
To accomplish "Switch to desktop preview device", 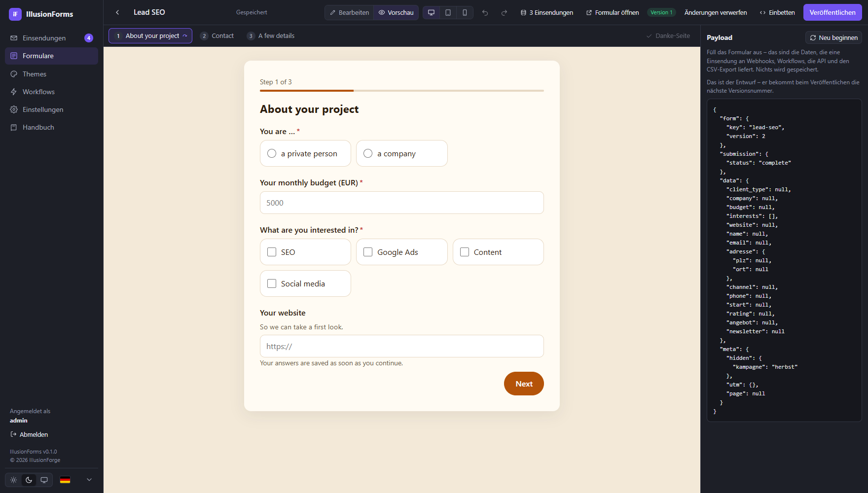I will tap(431, 12).
